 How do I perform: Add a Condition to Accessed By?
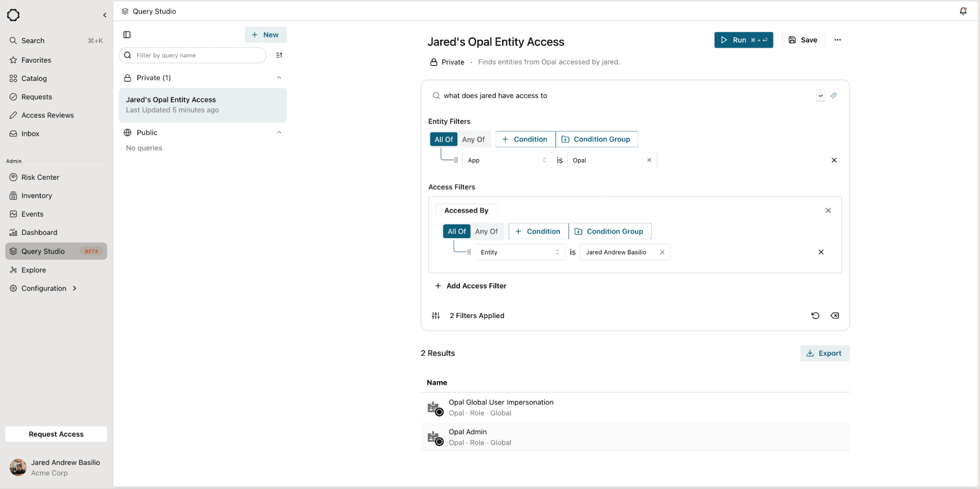point(538,231)
